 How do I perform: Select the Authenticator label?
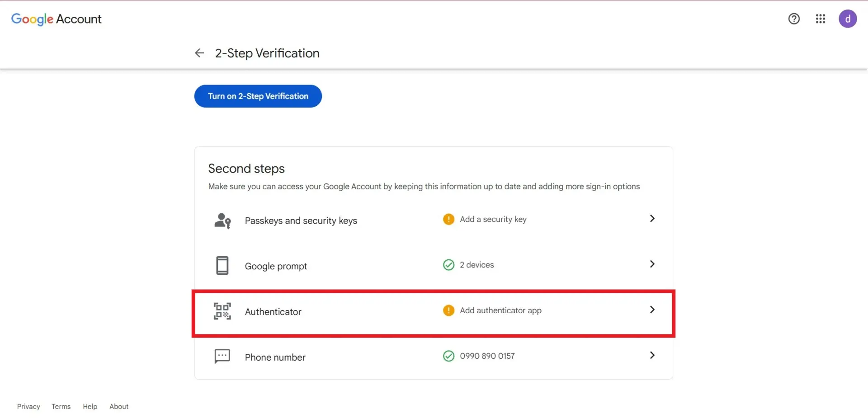tap(273, 312)
